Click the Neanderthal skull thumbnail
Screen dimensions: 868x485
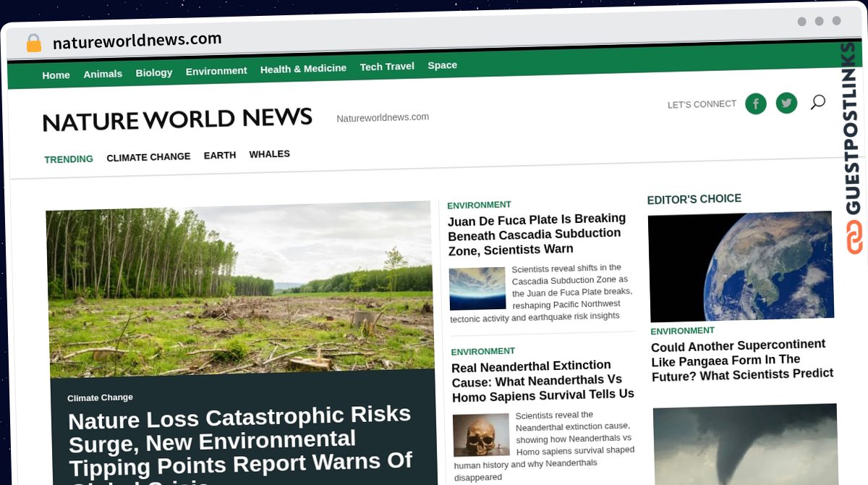click(x=481, y=435)
